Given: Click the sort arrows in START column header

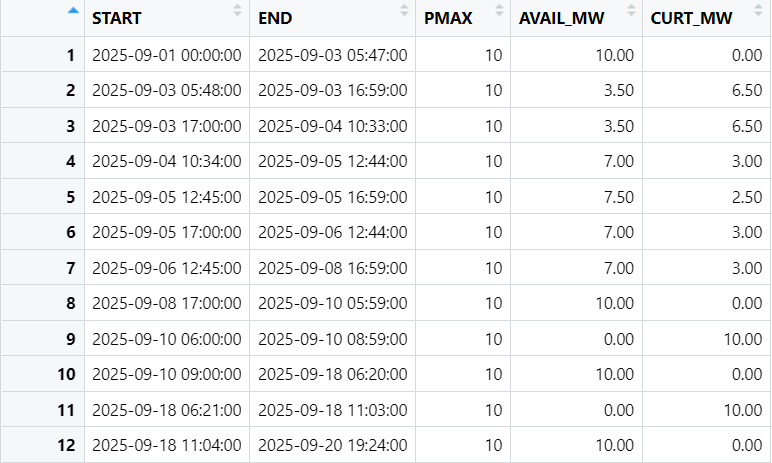Looking at the screenshot, I should tap(237, 10).
